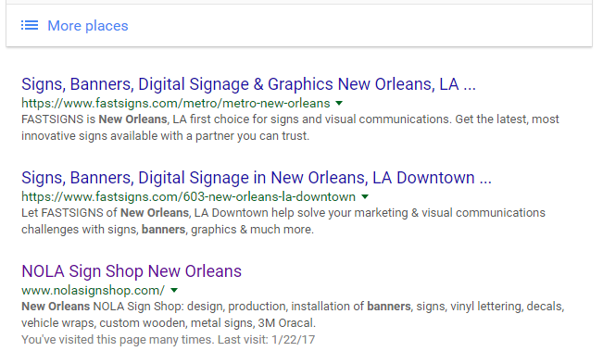Expand dropdown arrow next to nolasignshop.com URL
The image size is (603, 364).
click(174, 290)
